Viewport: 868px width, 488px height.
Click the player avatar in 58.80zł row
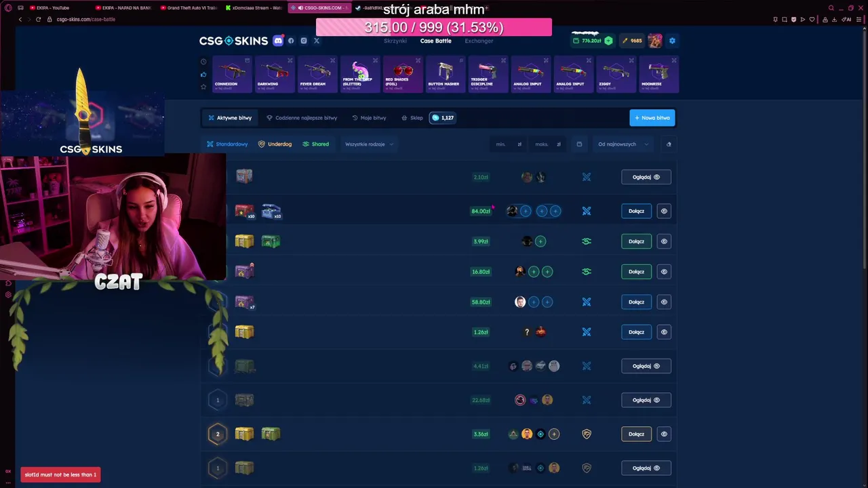click(x=520, y=302)
